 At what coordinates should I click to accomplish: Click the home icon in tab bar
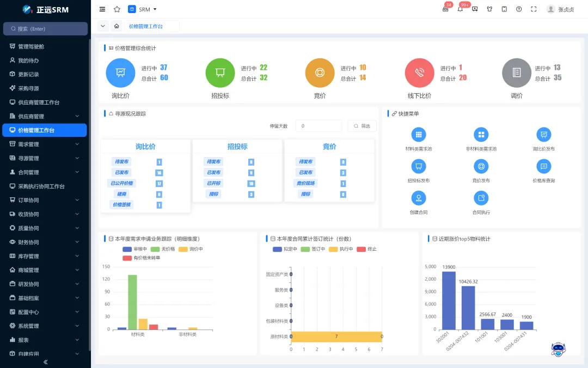(117, 26)
